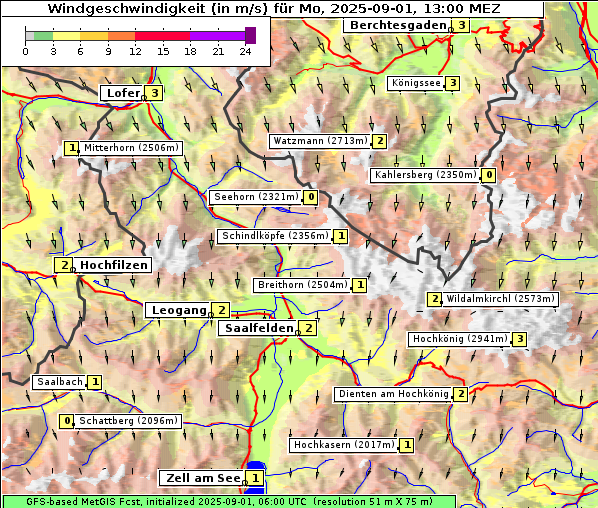Click the Zell am See wind value box

(255, 478)
